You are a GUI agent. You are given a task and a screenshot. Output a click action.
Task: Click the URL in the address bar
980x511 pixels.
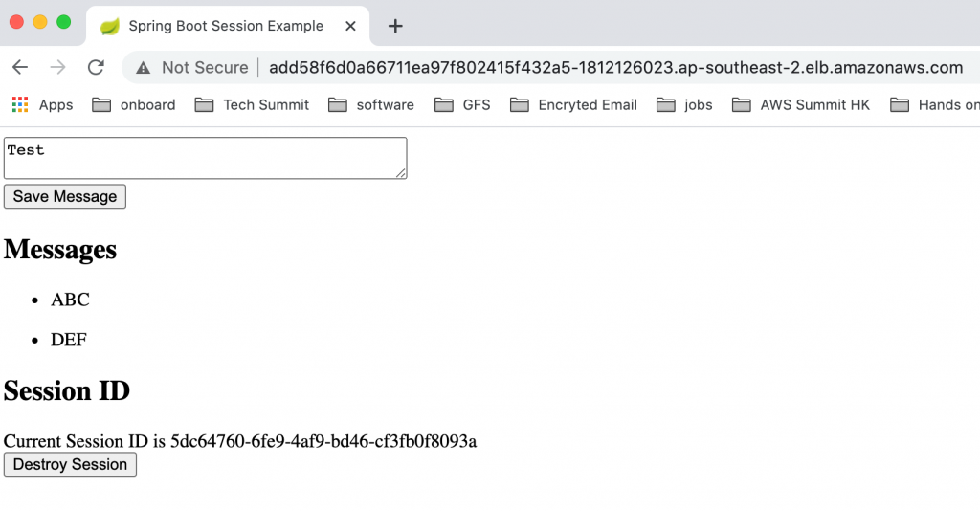tap(615, 68)
